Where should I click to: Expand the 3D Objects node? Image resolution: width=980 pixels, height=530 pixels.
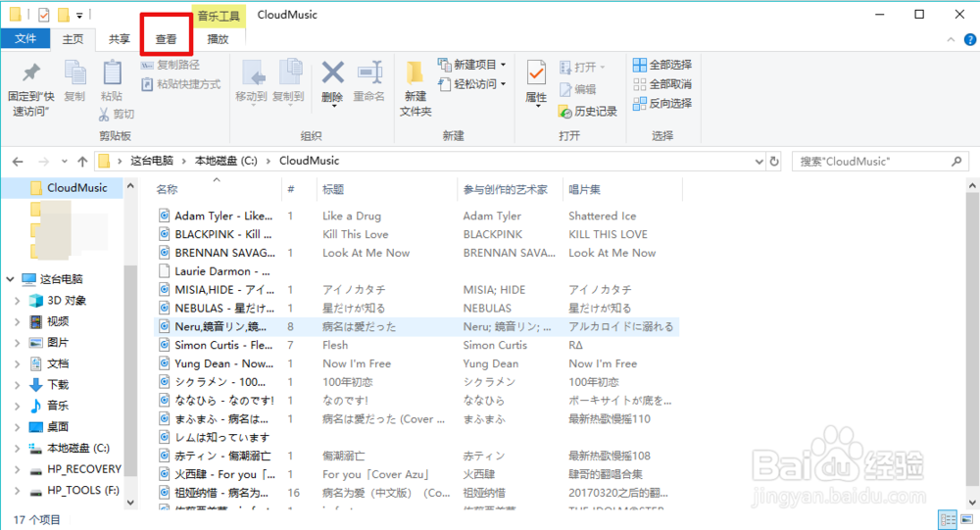click(17, 301)
